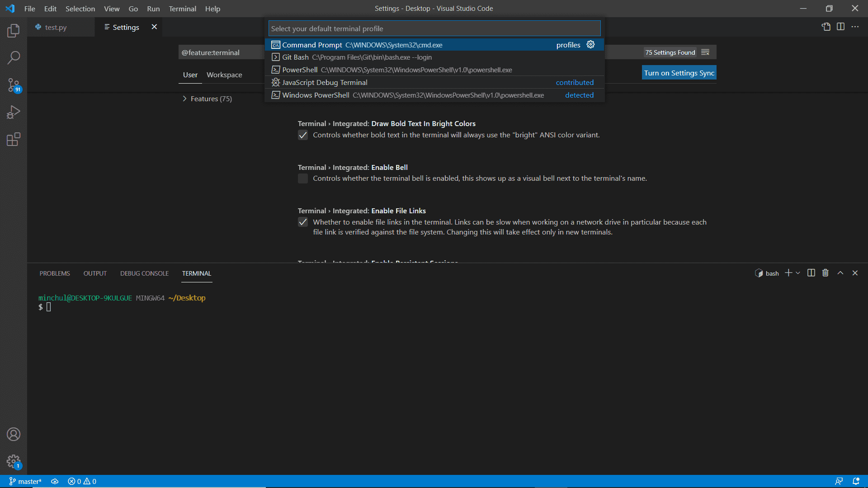The width and height of the screenshot is (868, 488).
Task: Open the Help menu
Action: (212, 9)
